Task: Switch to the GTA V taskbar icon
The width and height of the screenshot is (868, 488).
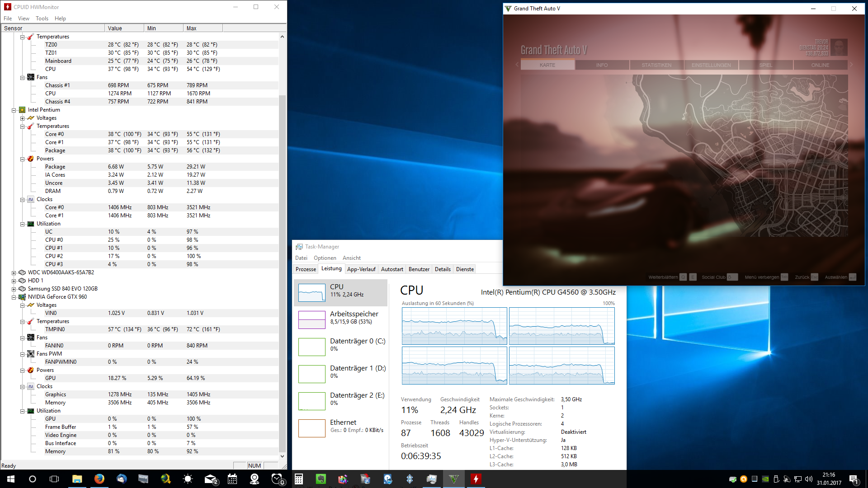Action: tap(453, 479)
